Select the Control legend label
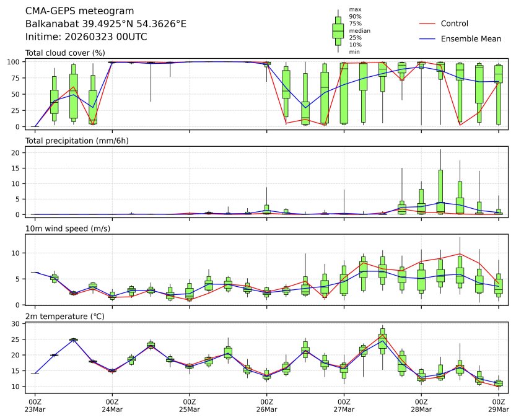 coord(454,24)
